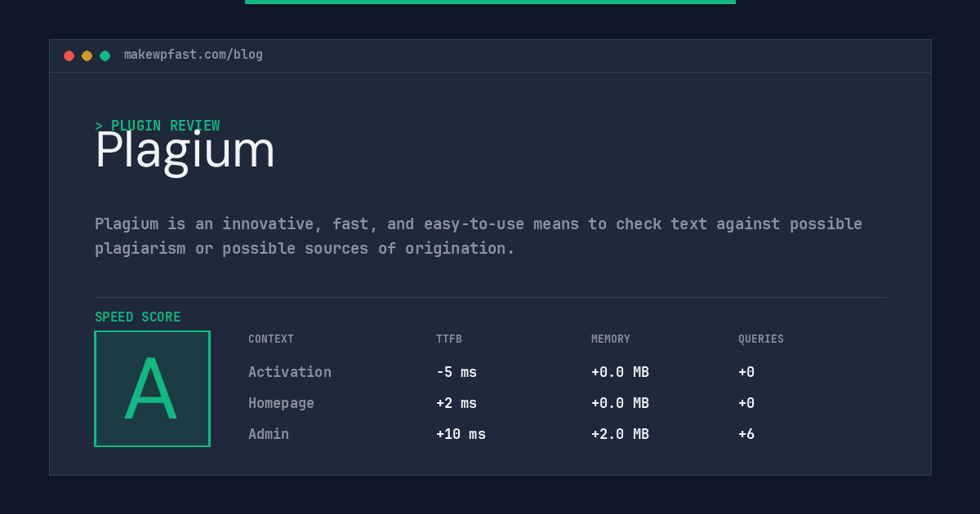Click the Activation memory +0.0 MB value
The height and width of the screenshot is (514, 980).
(x=620, y=372)
